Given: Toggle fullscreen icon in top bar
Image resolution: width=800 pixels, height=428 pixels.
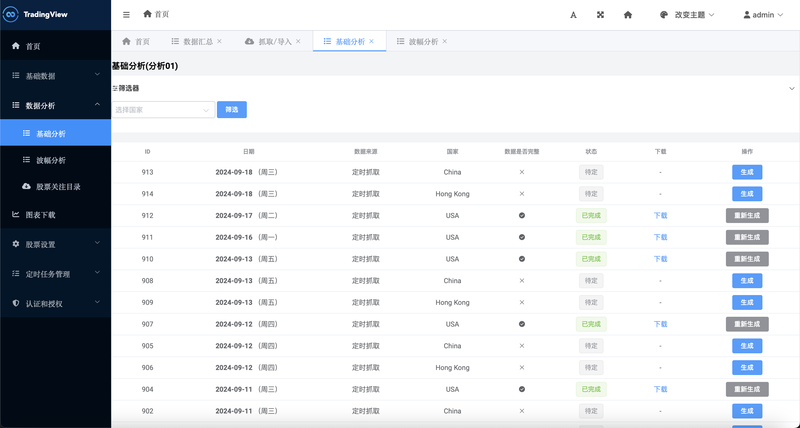Looking at the screenshot, I should point(601,15).
